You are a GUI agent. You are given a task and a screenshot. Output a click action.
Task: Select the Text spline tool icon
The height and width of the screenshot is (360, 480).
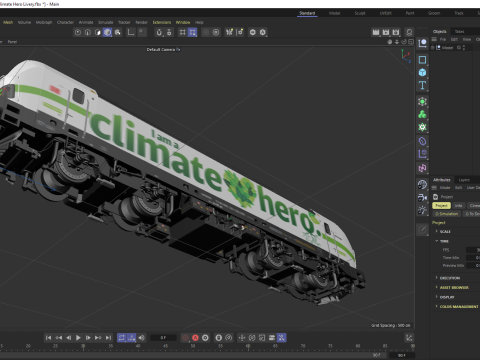(x=422, y=85)
